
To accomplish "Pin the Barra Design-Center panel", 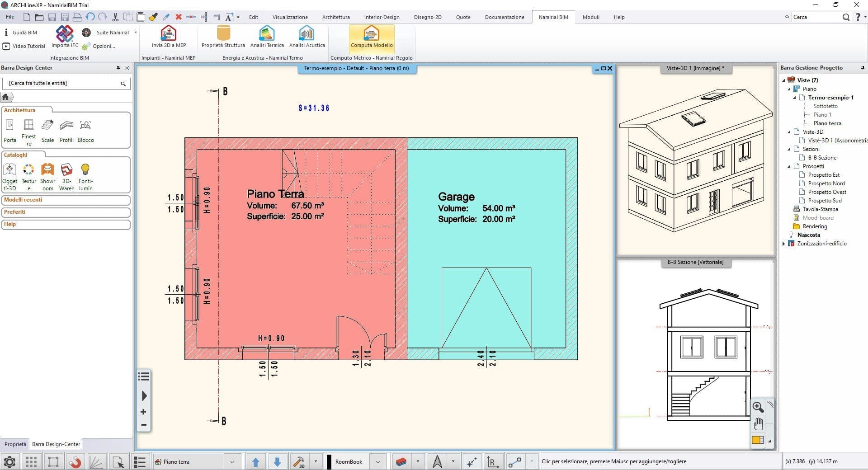I will (118, 68).
